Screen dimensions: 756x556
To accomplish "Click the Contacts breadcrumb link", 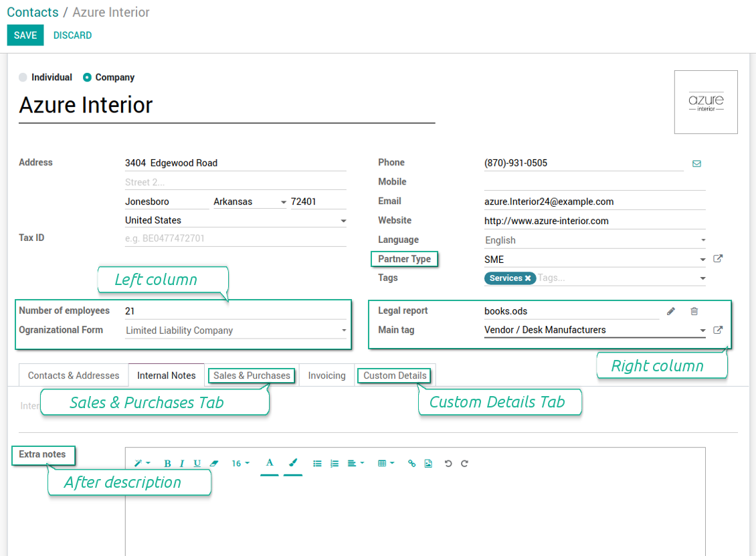I will pyautogui.click(x=33, y=12).
